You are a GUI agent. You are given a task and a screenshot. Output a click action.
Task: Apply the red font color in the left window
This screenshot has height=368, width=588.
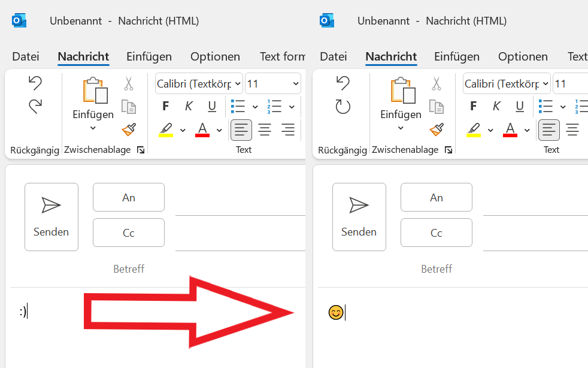click(x=202, y=129)
